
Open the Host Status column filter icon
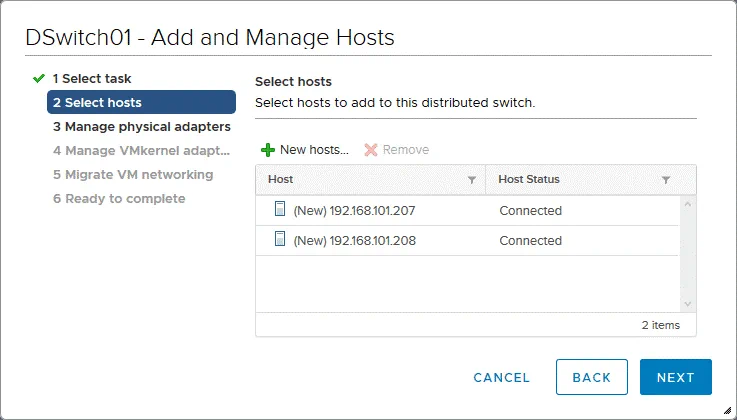pos(666,180)
